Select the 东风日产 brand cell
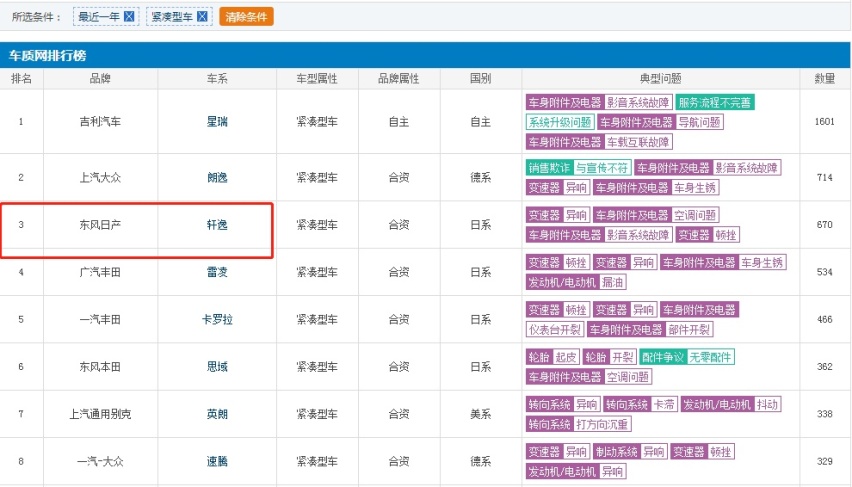Viewport: 852px width, 487px height. coord(100,224)
